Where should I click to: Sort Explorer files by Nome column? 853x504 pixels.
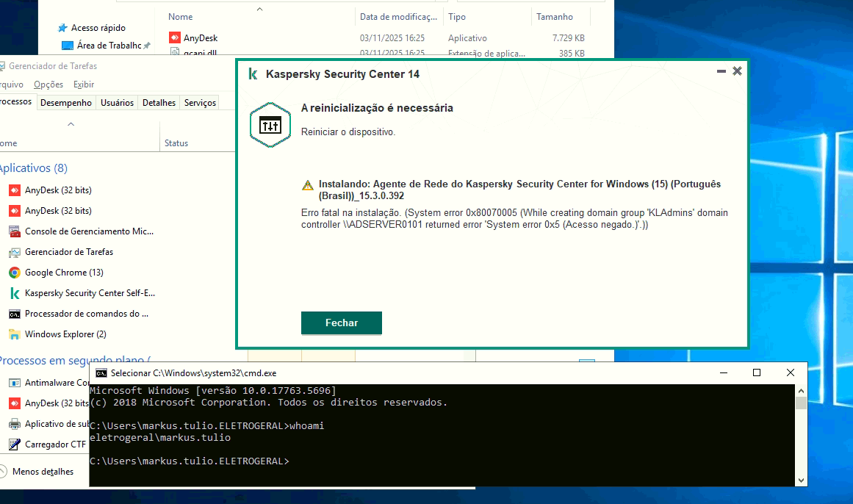(x=180, y=17)
